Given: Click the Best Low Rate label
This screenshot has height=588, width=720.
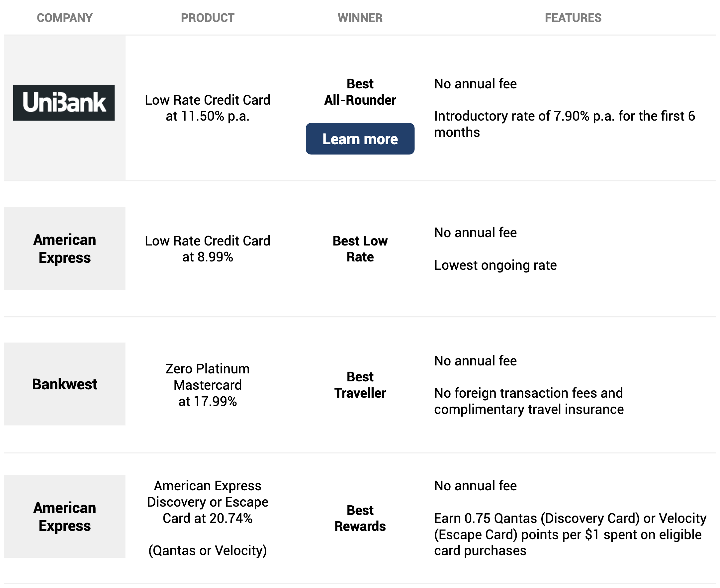Looking at the screenshot, I should click(360, 248).
